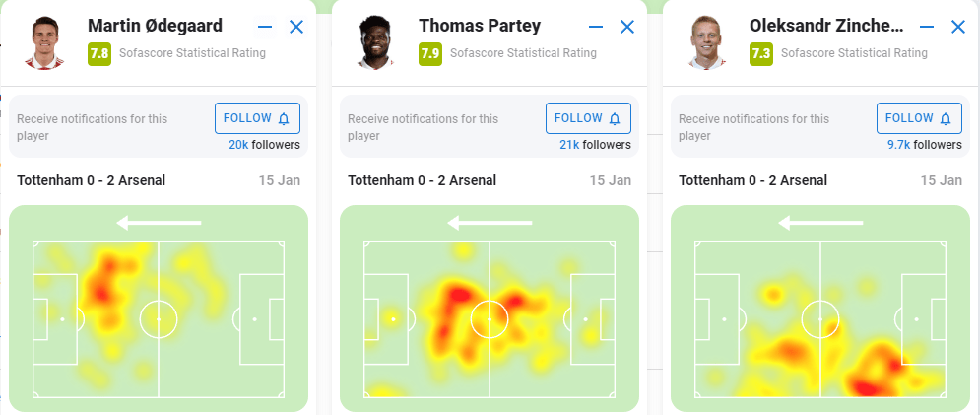View Ødegaard's heatmap pitch
The height and width of the screenshot is (415, 980).
pos(159,317)
